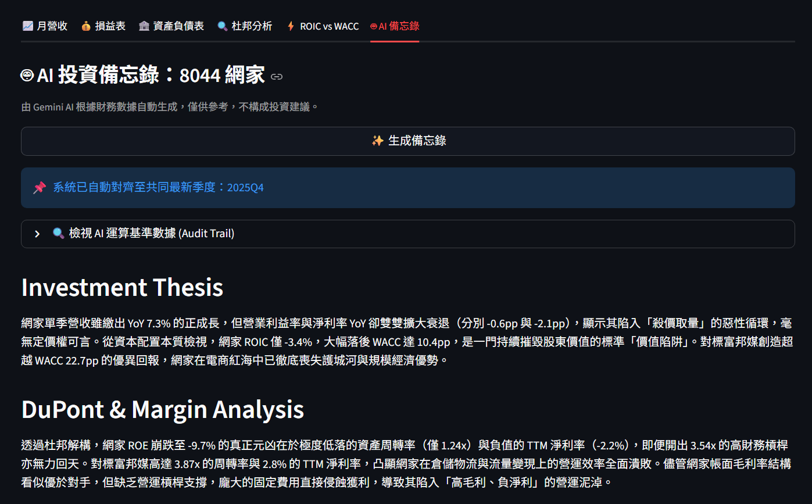Switch to the 損益表 tab

click(103, 26)
